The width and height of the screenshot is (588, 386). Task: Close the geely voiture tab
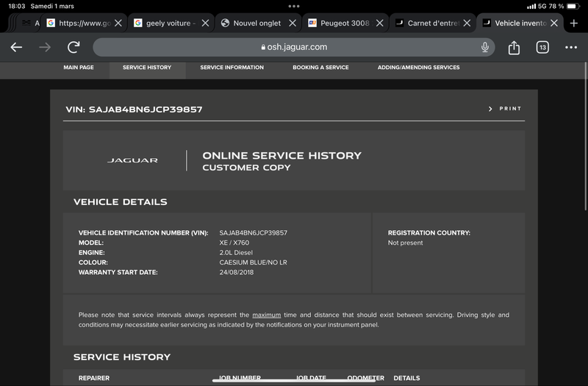205,24
